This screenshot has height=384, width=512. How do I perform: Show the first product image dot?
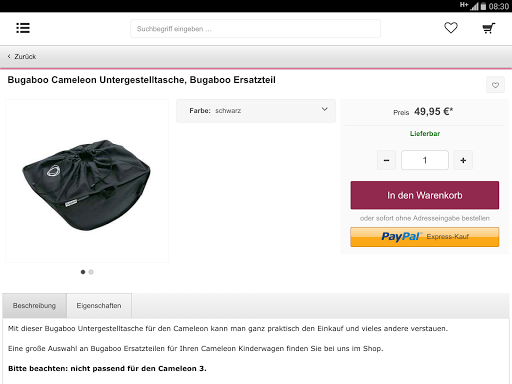83,272
